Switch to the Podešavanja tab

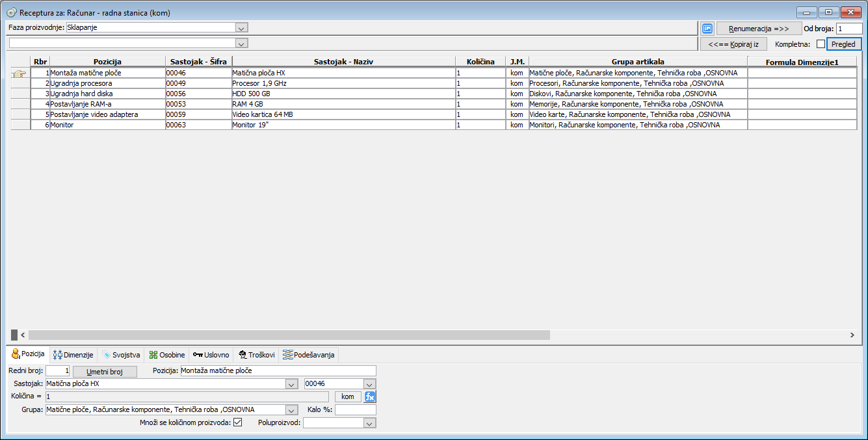point(309,355)
